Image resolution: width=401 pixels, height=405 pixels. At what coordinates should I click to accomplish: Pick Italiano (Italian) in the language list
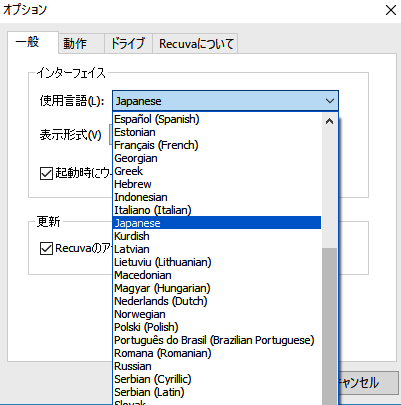[217, 210]
